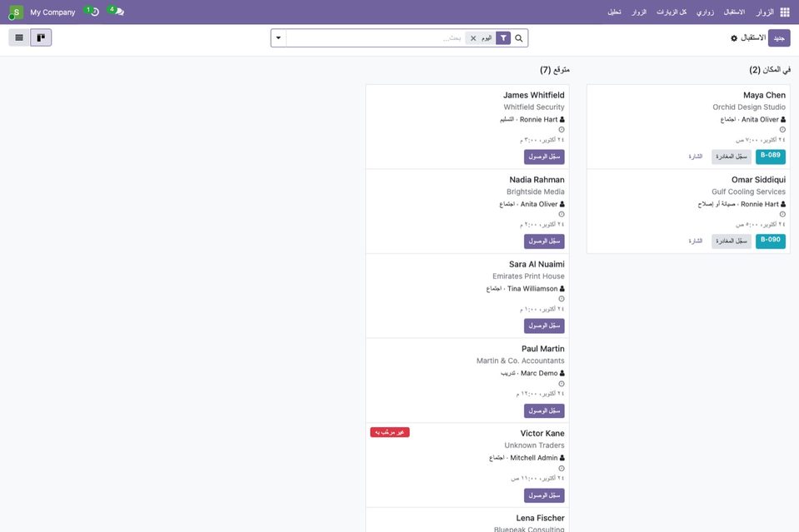
Task: Click the activity clock on Victor Kane's card
Action: click(x=562, y=469)
